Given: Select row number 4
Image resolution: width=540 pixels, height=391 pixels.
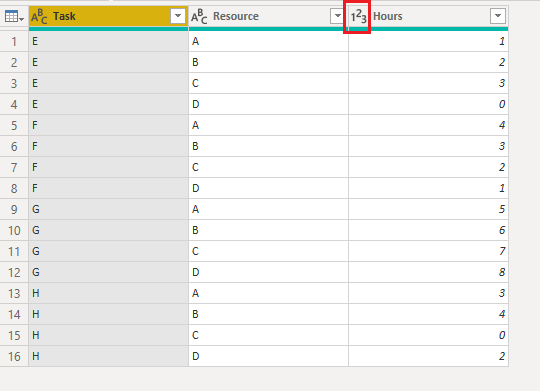Looking at the screenshot, I should (x=14, y=104).
